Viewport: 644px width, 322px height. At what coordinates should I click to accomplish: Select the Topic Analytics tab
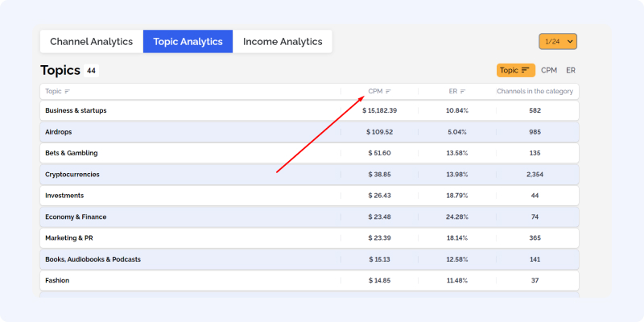pos(188,42)
